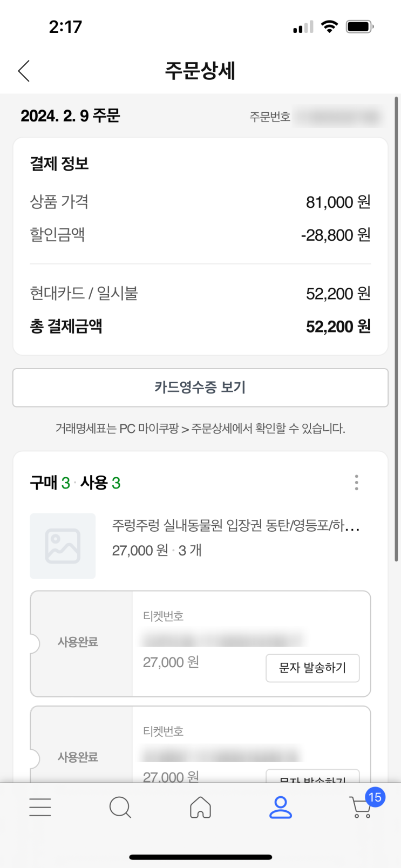Tap first ticket's 문자 발송하기 button
Viewport: 401px width, 868px height.
(x=312, y=668)
